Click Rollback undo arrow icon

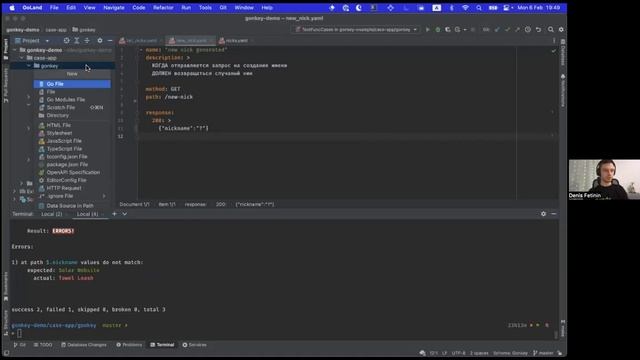tap(538, 29)
